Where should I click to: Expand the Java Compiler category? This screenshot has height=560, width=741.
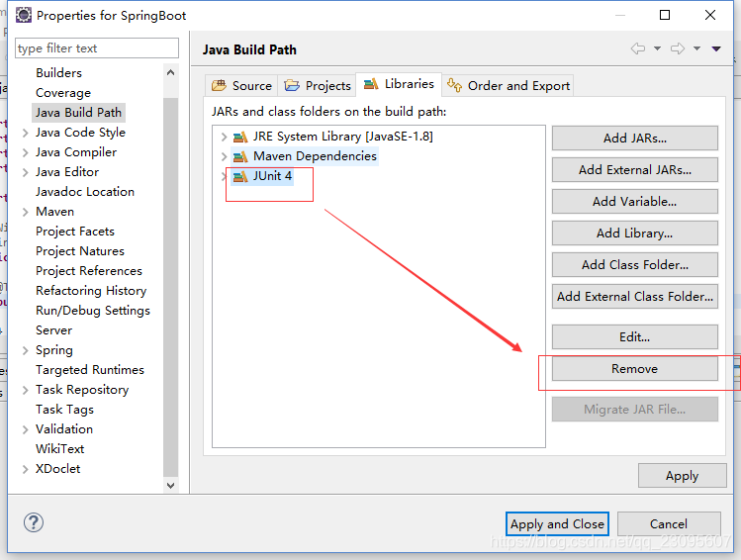coord(26,153)
